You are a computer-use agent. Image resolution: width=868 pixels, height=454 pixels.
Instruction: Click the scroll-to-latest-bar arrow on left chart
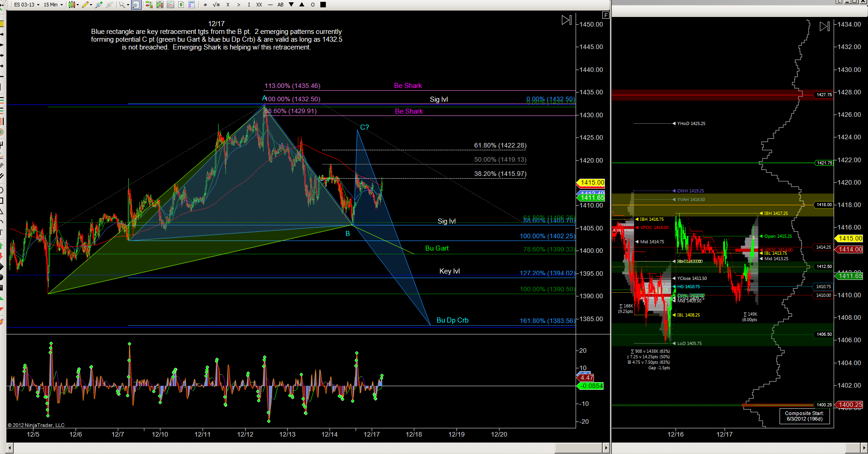(x=566, y=20)
